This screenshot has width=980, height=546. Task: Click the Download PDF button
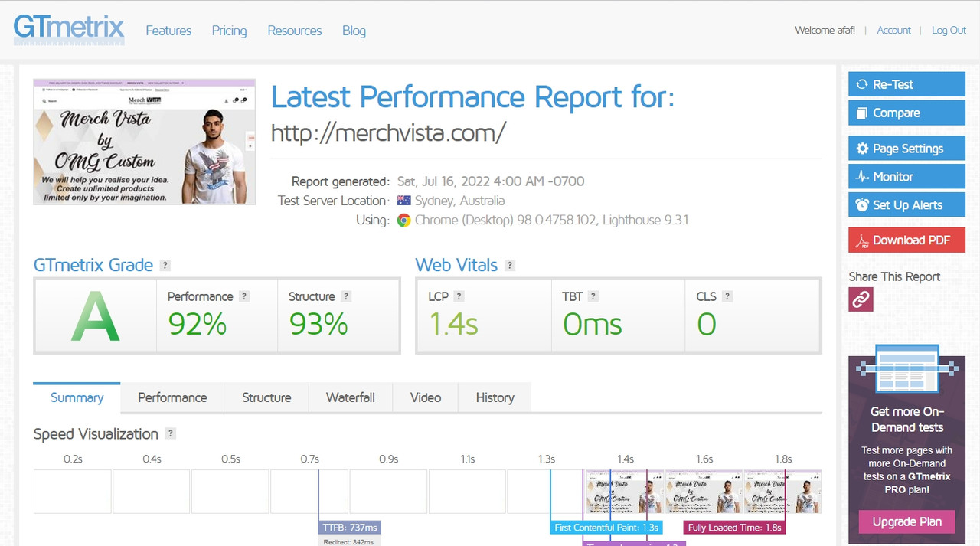906,240
